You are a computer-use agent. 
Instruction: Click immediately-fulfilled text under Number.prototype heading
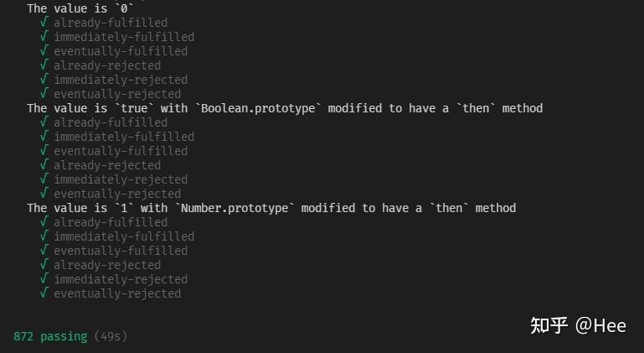(124, 236)
